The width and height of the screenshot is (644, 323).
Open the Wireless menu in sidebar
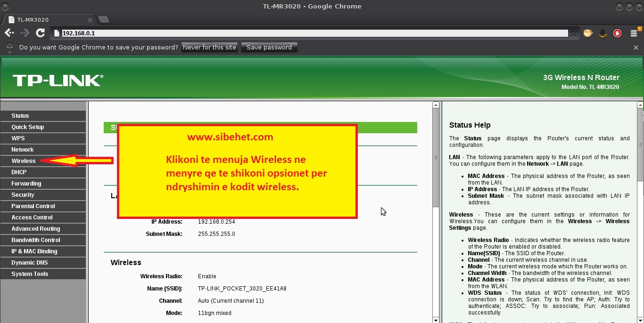24,161
